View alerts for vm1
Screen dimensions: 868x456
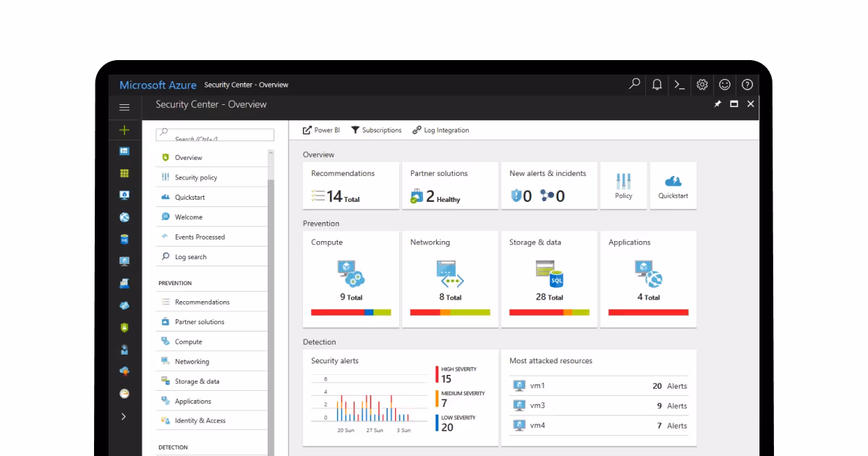[599, 386]
